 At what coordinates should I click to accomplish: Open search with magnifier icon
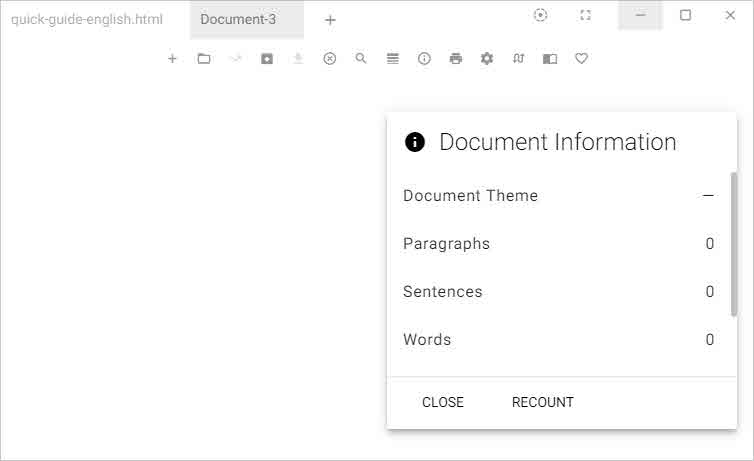[361, 59]
